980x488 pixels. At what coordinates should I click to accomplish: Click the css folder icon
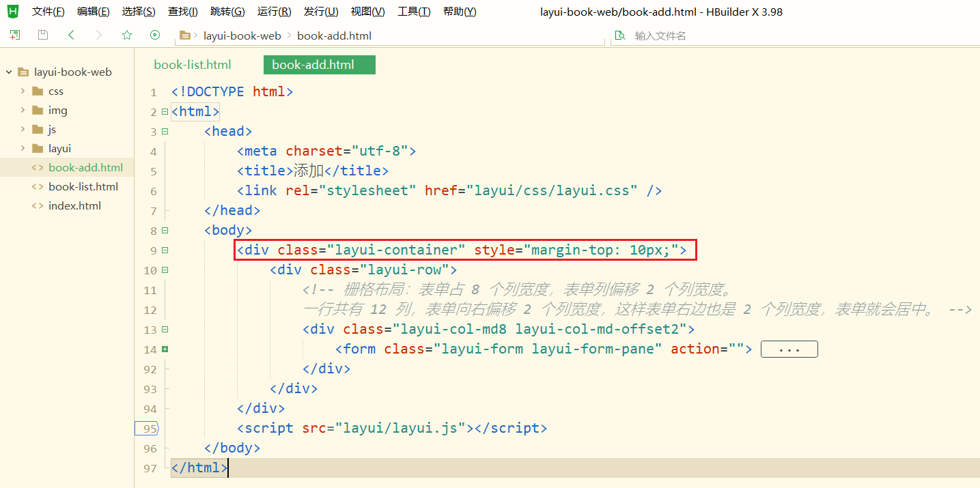38,91
